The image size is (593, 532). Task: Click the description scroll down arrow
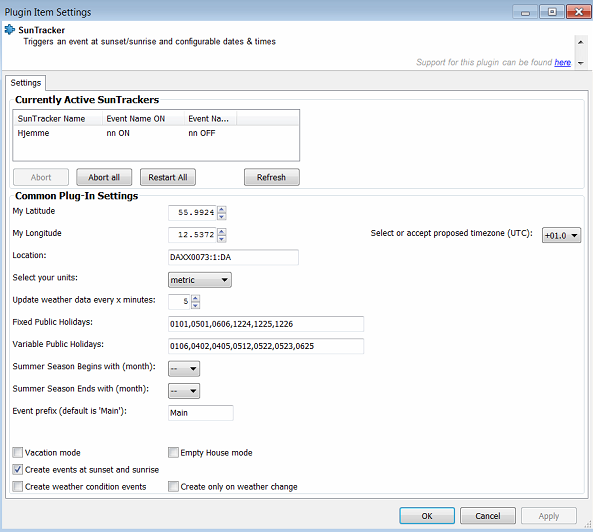[x=581, y=63]
